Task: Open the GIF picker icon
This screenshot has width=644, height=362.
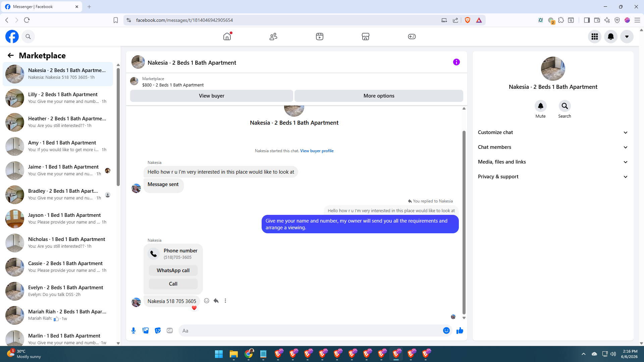Action: (170, 330)
